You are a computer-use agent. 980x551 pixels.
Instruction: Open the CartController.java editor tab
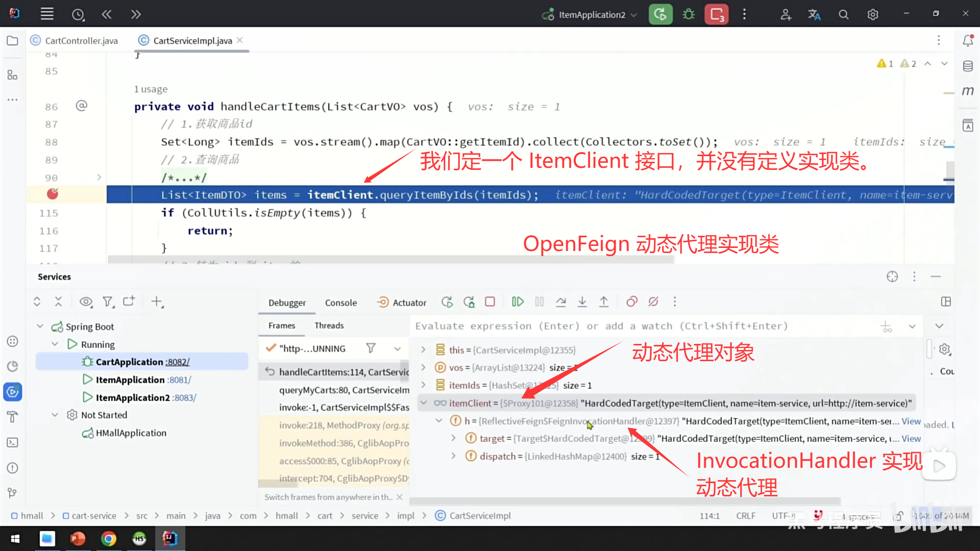(81, 41)
